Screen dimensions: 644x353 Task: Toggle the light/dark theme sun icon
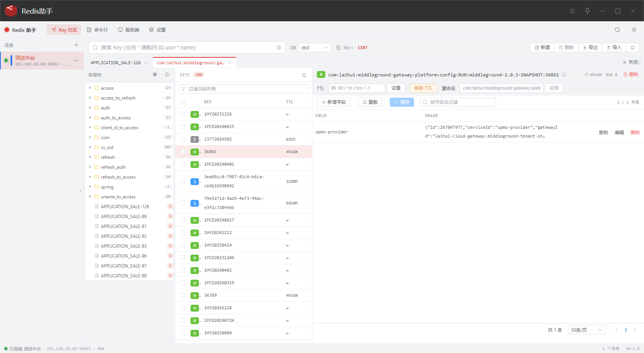click(x=634, y=30)
